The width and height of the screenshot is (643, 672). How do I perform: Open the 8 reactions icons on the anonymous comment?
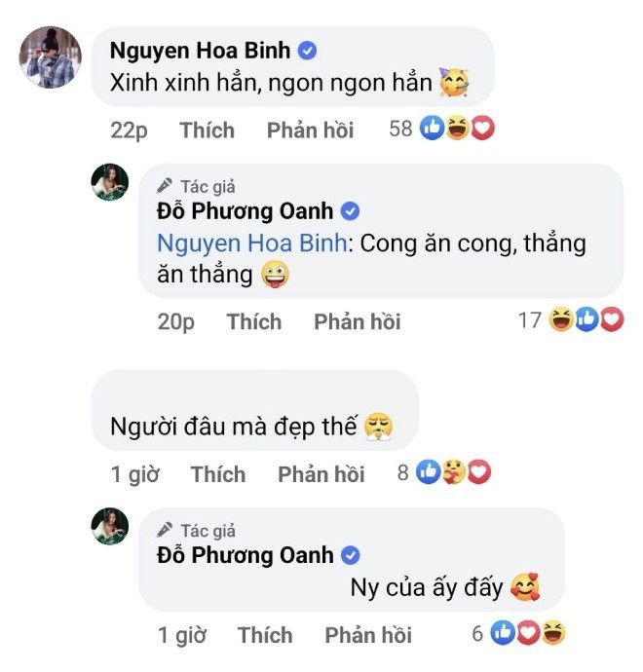pyautogui.click(x=454, y=473)
